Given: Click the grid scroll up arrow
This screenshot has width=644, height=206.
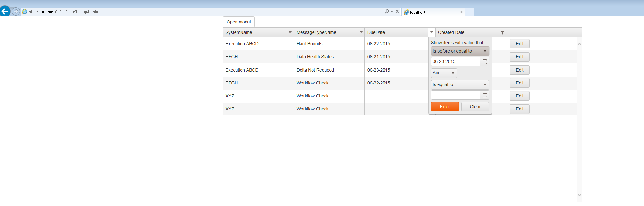Looking at the screenshot, I should point(579,44).
